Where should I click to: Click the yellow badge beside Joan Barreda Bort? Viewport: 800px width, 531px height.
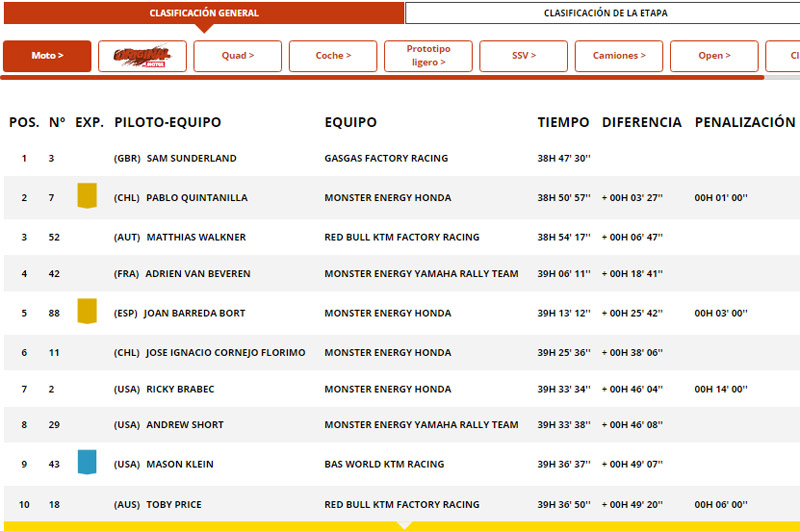[x=87, y=311]
